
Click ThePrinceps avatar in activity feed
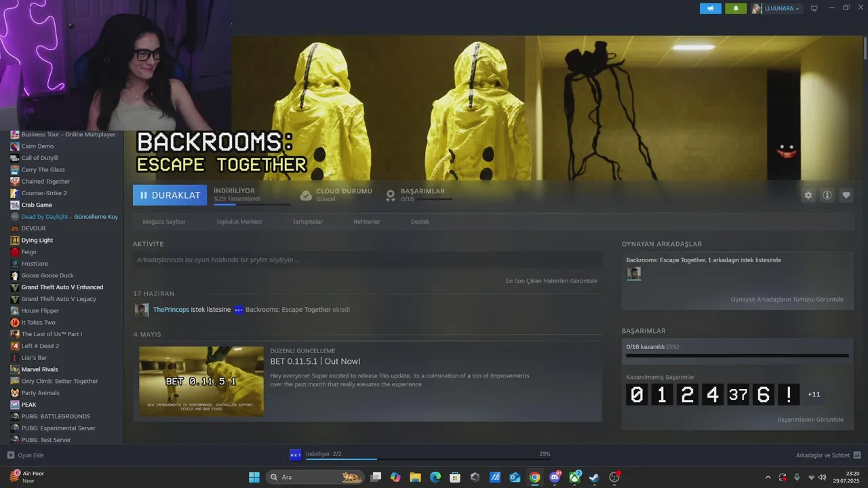(x=142, y=310)
